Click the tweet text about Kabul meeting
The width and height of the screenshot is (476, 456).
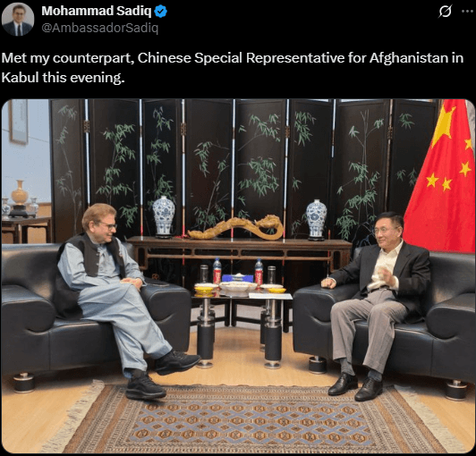pos(233,68)
